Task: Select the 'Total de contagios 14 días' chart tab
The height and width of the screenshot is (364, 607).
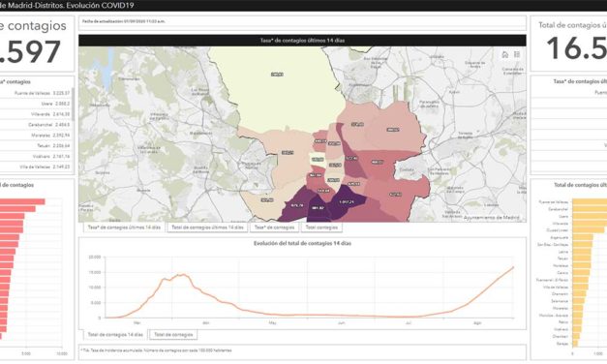Action: tap(115, 335)
